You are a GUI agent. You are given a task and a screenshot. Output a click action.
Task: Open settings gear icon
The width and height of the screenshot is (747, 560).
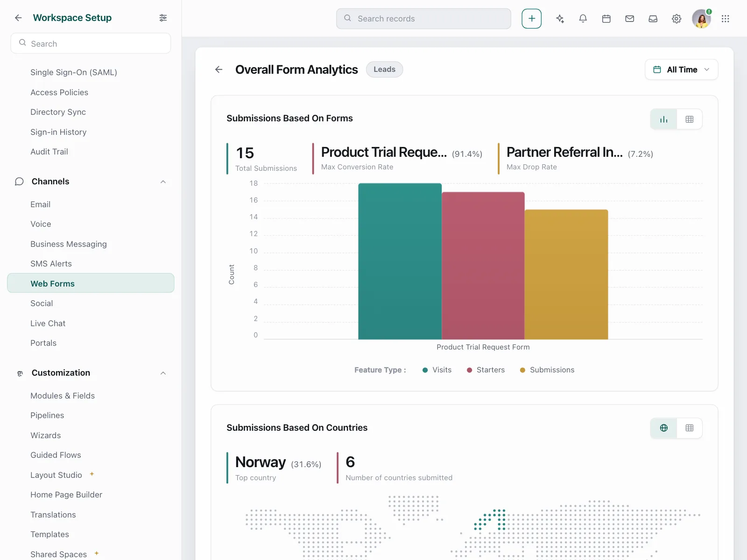(677, 19)
